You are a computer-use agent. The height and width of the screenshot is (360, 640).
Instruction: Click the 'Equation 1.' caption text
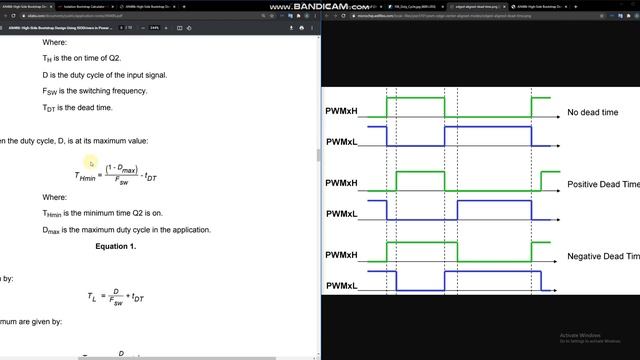coord(116,246)
